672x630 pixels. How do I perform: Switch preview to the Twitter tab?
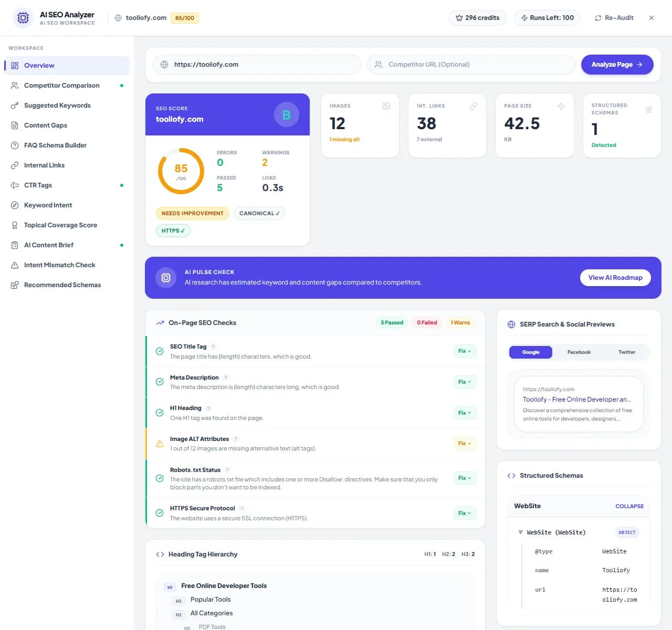coord(627,352)
